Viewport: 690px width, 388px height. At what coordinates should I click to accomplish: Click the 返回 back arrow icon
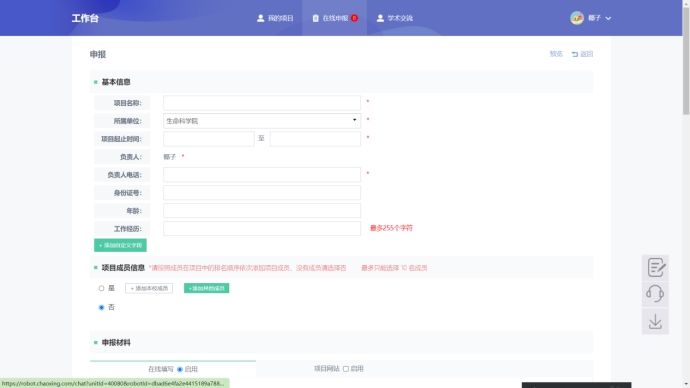pos(574,54)
